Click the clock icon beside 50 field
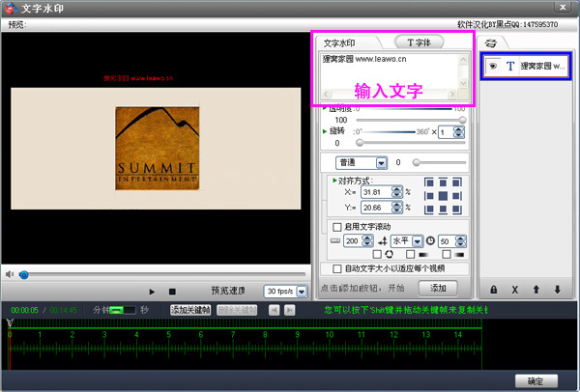The width and height of the screenshot is (580, 392). pyautogui.click(x=430, y=240)
